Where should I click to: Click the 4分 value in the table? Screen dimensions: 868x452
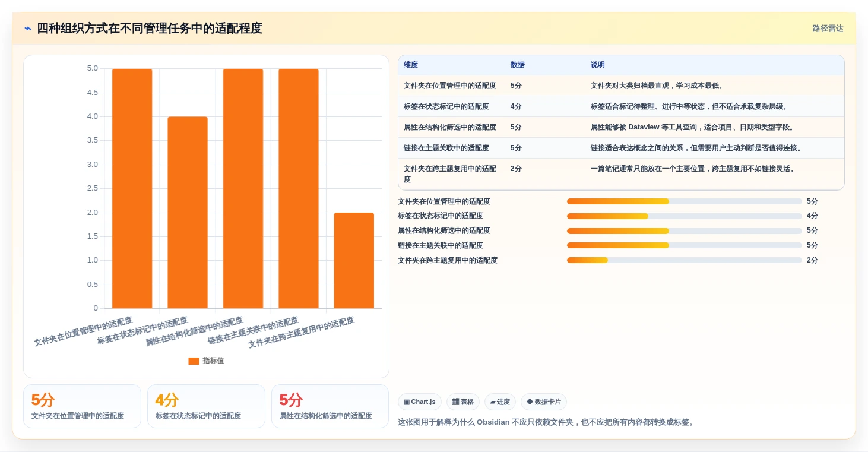pos(516,107)
